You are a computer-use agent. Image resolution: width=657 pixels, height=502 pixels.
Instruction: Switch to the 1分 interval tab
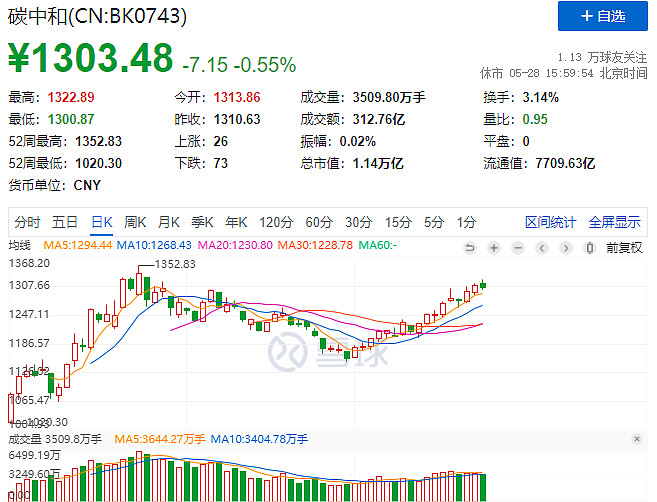[466, 222]
